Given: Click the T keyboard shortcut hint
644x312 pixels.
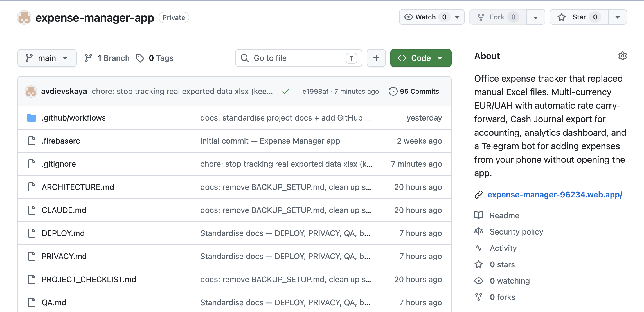Looking at the screenshot, I should [x=352, y=58].
